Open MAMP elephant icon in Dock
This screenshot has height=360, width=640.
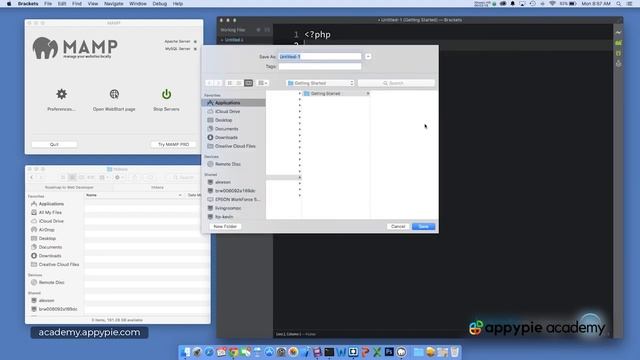pos(401,352)
